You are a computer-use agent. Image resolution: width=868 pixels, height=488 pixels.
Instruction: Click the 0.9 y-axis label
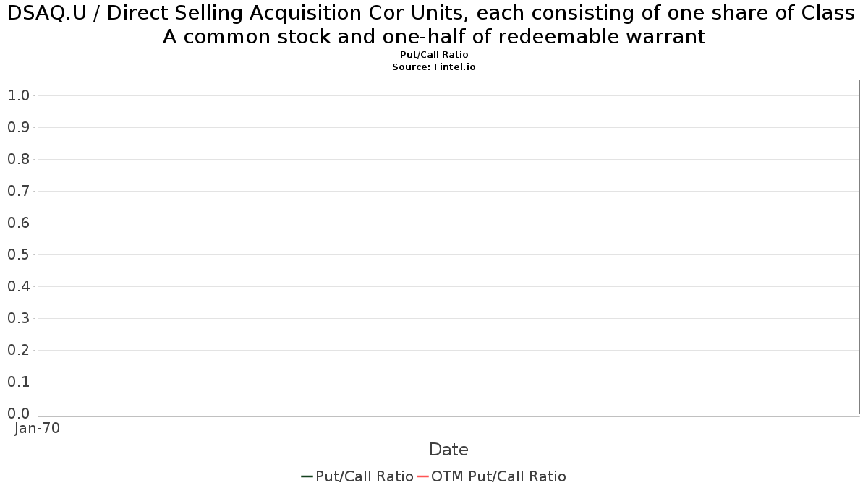tap(18, 127)
